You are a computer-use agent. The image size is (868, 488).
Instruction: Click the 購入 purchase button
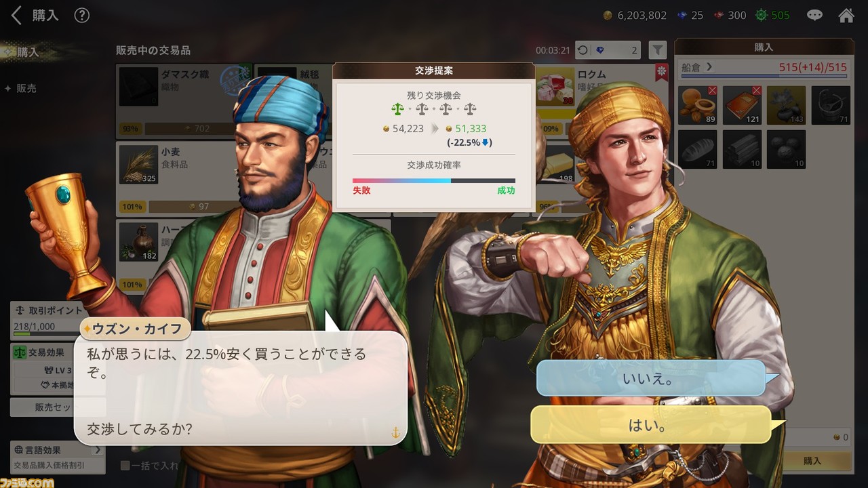click(x=812, y=461)
